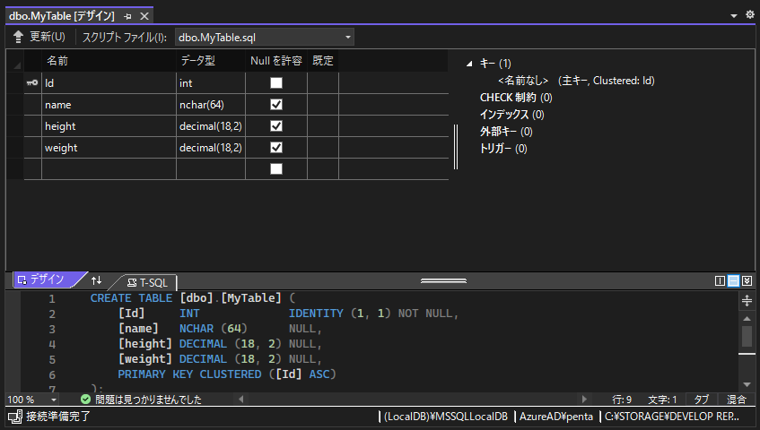The image size is (760, 430).
Task: Select the Id name cell
Action: (x=109, y=83)
